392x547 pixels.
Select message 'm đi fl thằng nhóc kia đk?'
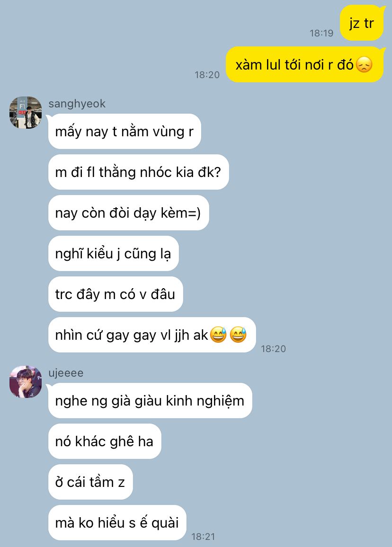tap(139, 172)
